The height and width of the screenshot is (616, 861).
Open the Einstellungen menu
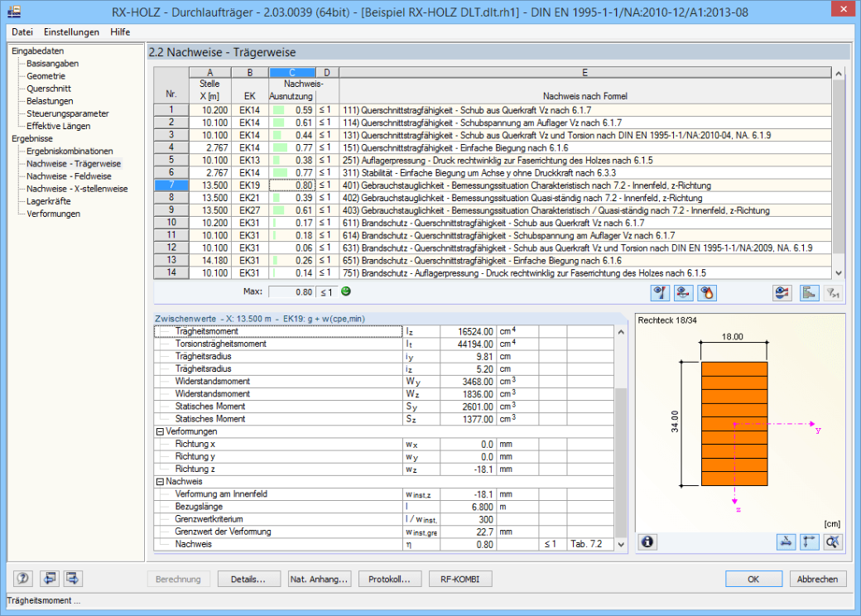(x=71, y=31)
